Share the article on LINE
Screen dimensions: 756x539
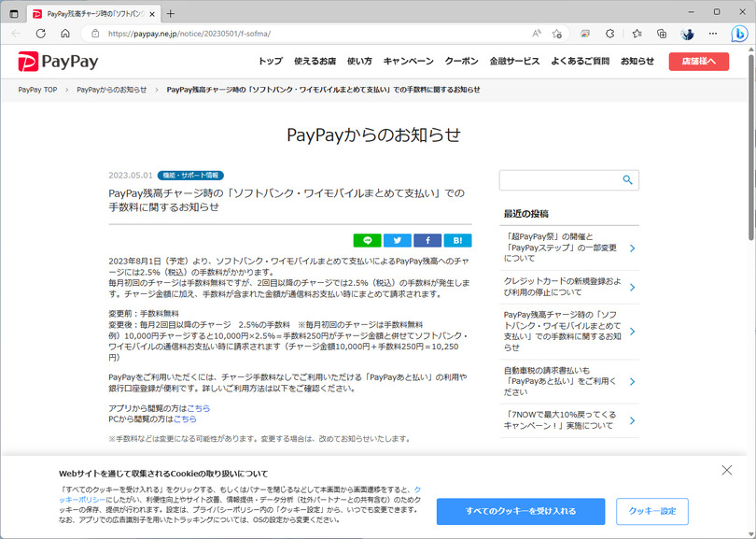[x=368, y=240]
